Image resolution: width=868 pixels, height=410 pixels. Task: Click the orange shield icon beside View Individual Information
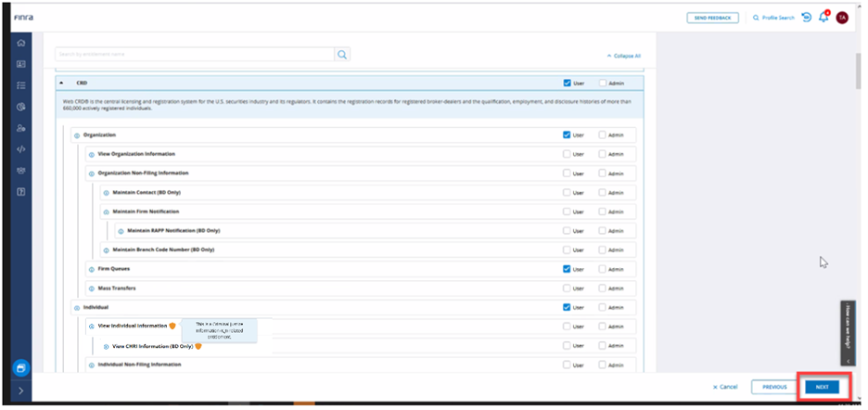pos(172,326)
